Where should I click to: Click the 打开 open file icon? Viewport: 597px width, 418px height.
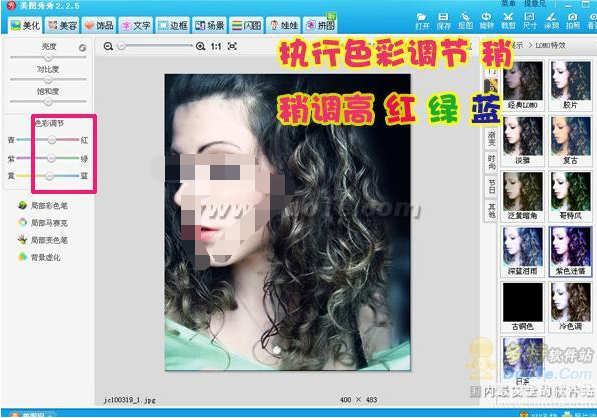[421, 21]
